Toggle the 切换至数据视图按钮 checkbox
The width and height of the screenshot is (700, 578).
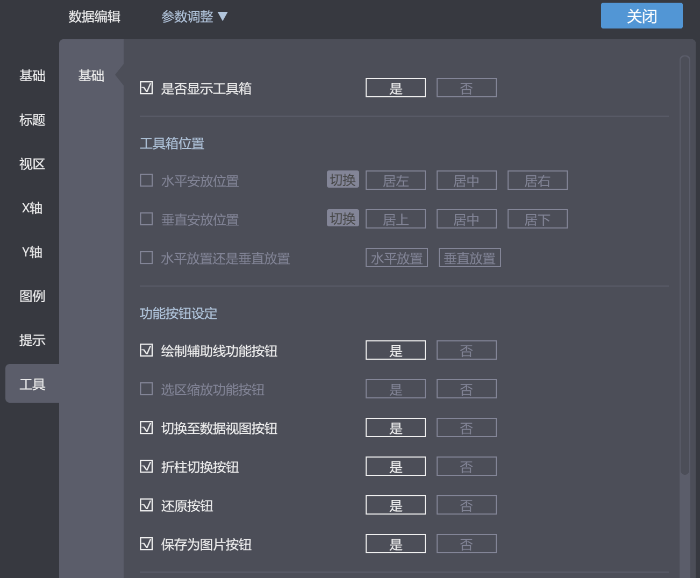point(146,428)
